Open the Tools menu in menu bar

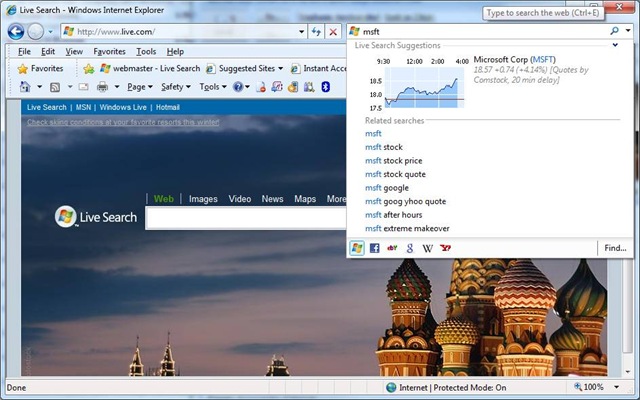coord(146,51)
